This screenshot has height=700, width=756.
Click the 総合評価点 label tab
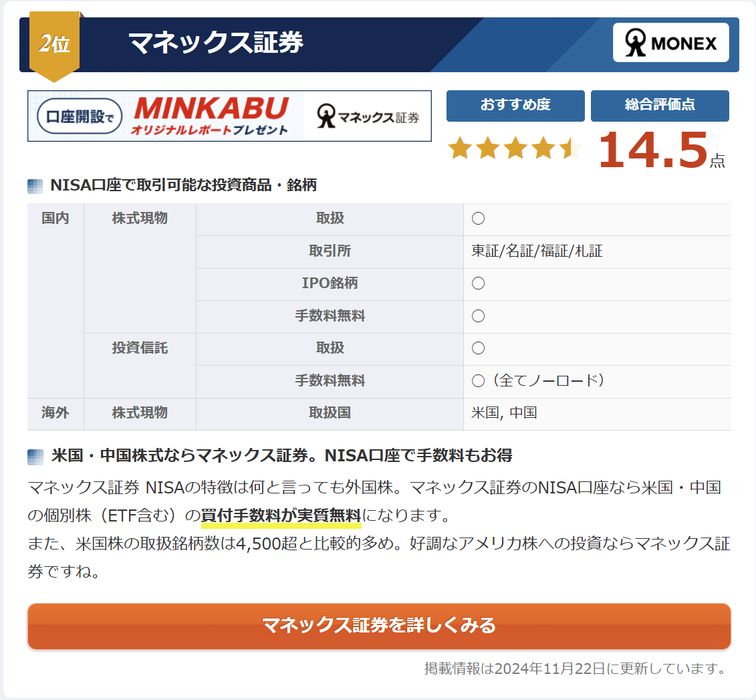660,105
